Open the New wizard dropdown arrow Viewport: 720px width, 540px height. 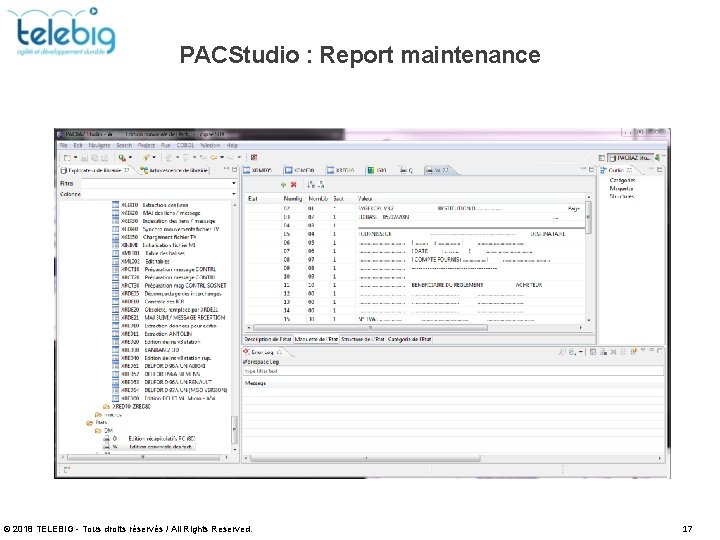point(75,158)
